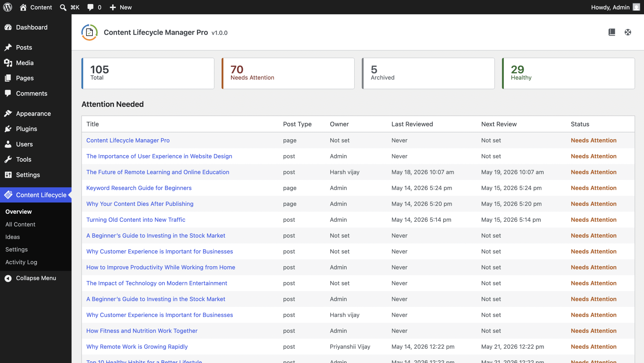Screen dimensions: 644x363
Task: Open The Importance of User Experience post
Action: 159,156
